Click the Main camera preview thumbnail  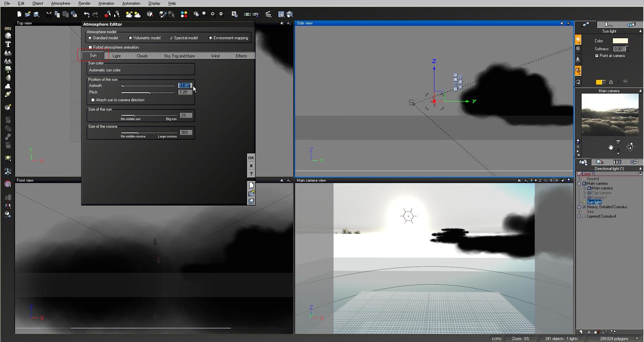click(610, 114)
